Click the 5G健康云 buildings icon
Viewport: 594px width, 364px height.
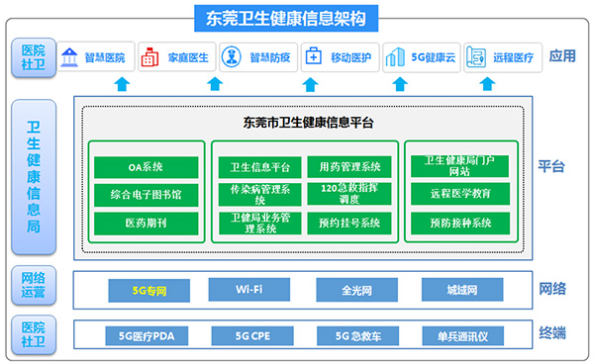[395, 57]
